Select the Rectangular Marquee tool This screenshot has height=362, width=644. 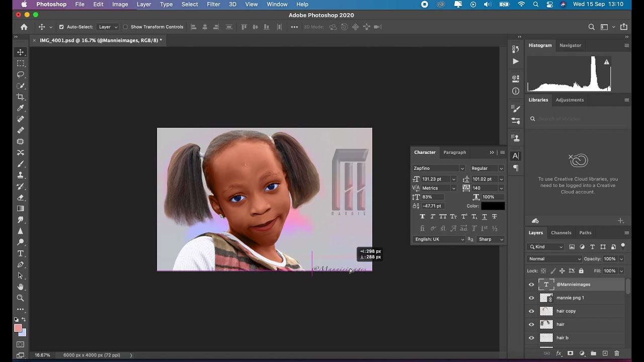point(21,63)
